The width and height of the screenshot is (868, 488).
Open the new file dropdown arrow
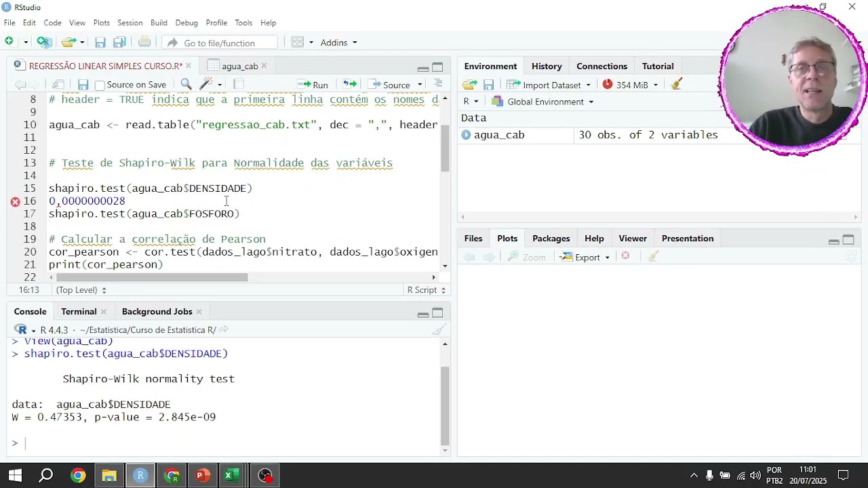(x=26, y=43)
